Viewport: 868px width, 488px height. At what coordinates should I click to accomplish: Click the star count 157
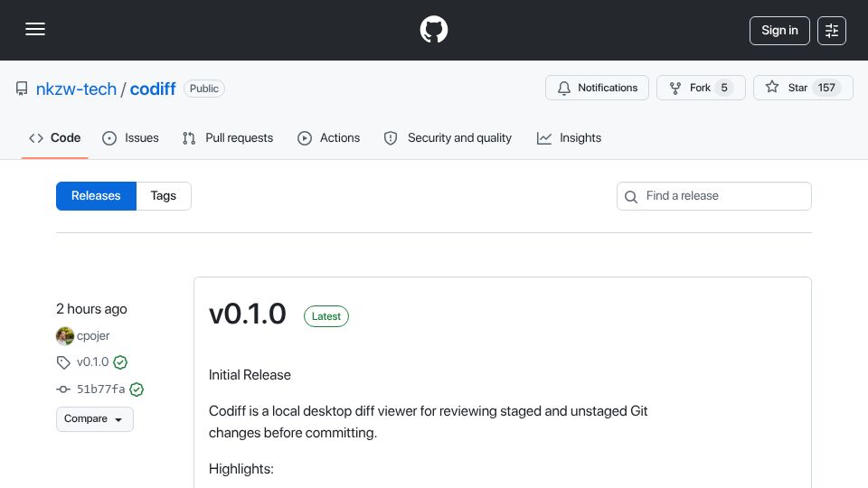826,88
